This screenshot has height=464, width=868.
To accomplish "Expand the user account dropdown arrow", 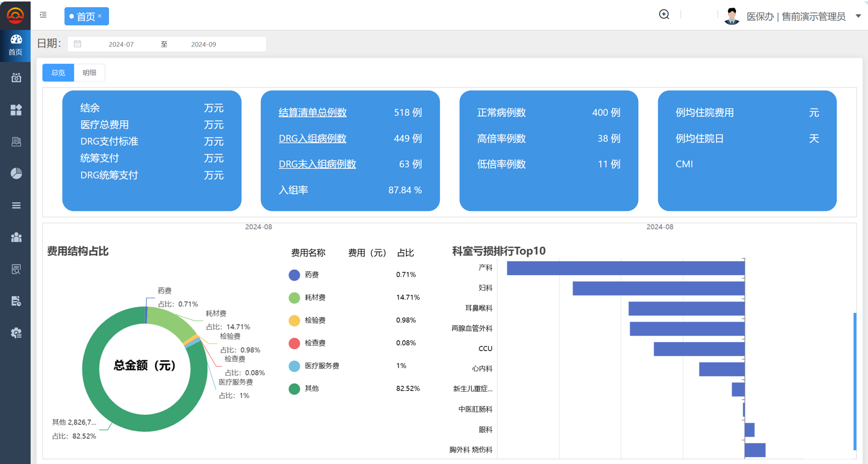I will (858, 16).
